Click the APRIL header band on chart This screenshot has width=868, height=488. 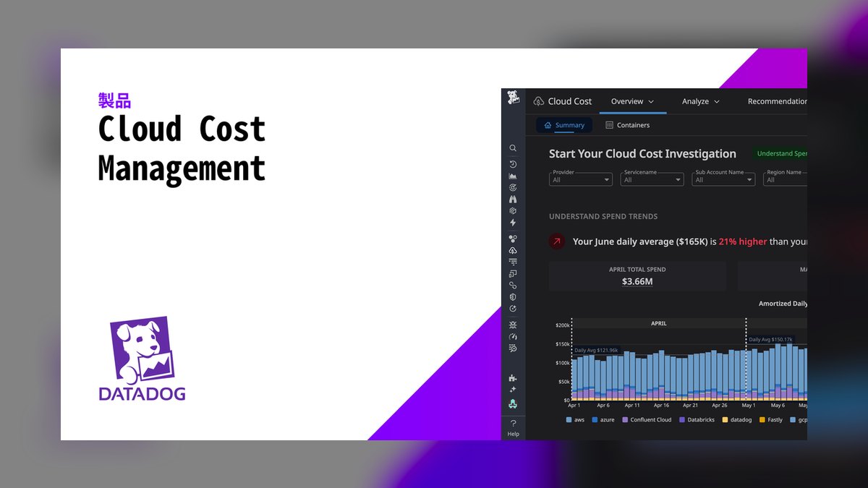click(x=658, y=324)
